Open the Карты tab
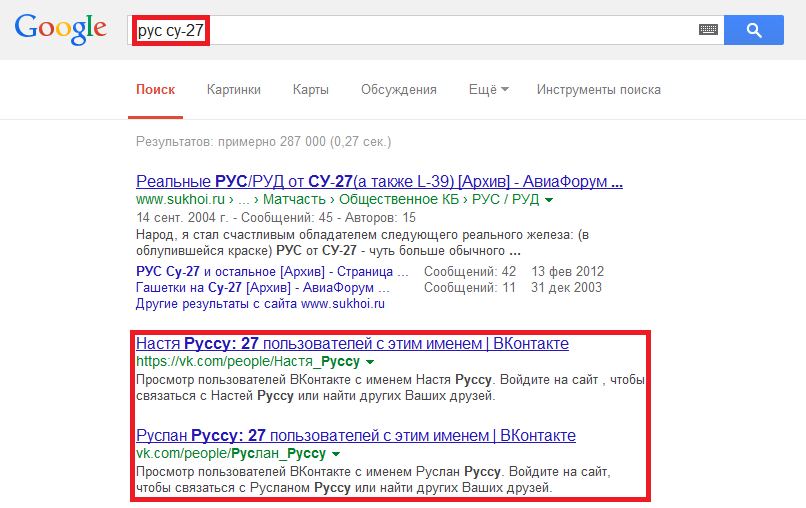 310,89
